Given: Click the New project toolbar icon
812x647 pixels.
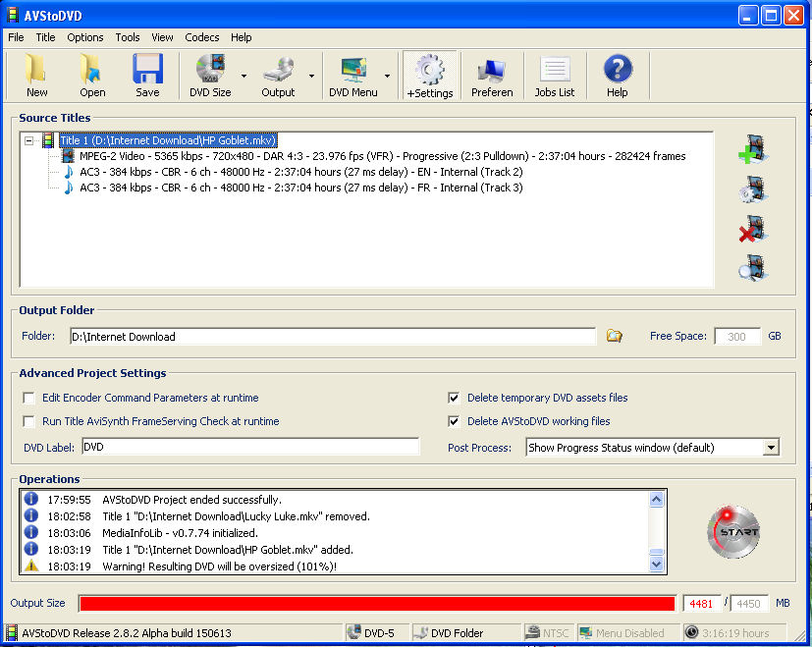Looking at the screenshot, I should pyautogui.click(x=36, y=76).
